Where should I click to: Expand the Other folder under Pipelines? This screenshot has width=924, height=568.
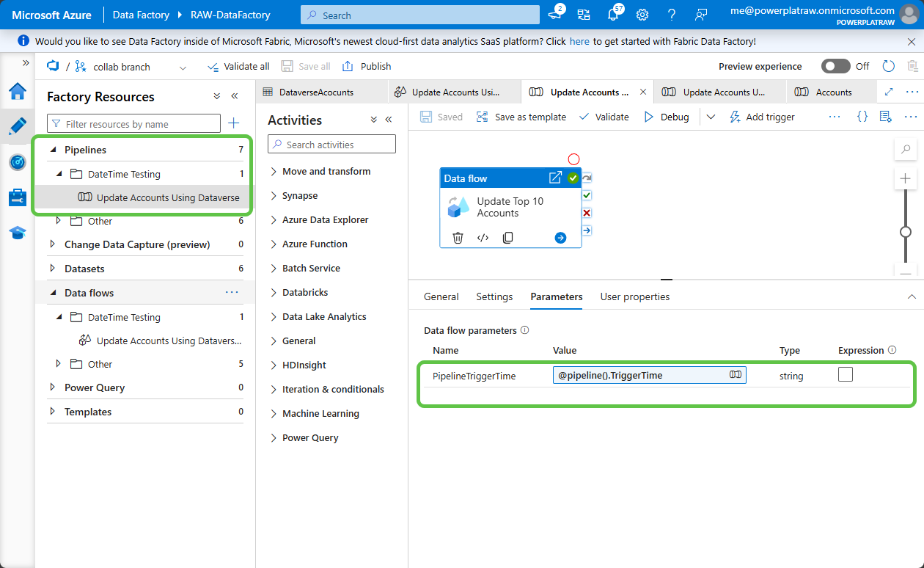(59, 221)
